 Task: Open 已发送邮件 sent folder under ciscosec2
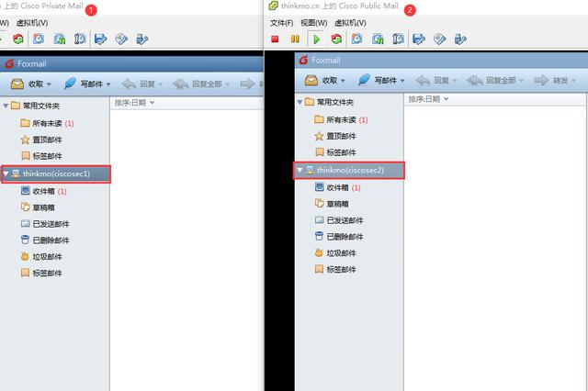click(339, 220)
